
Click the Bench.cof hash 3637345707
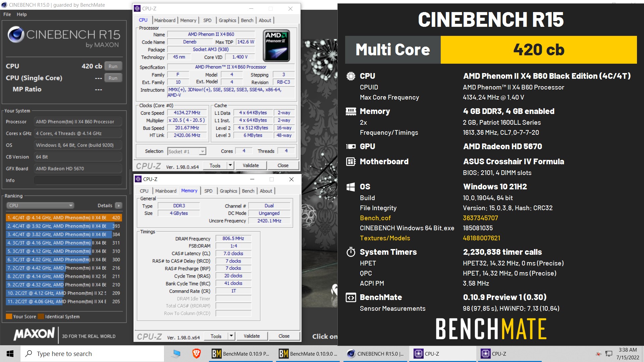[x=480, y=218]
